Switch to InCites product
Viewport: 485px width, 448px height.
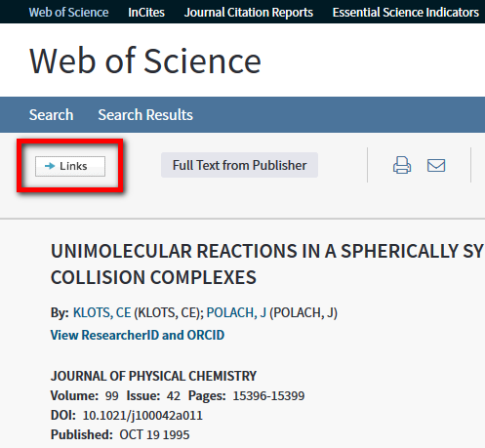(146, 13)
